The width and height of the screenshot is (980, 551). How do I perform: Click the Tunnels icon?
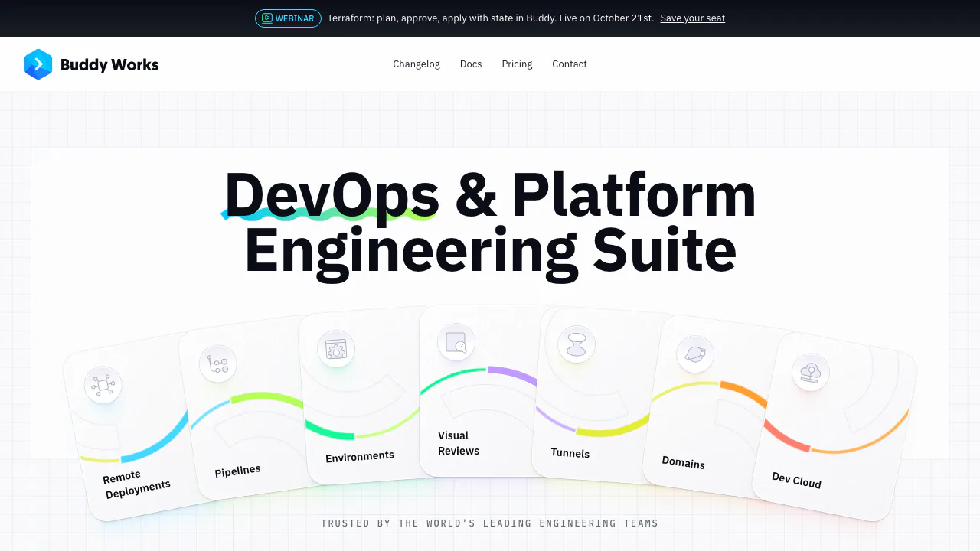[577, 344]
